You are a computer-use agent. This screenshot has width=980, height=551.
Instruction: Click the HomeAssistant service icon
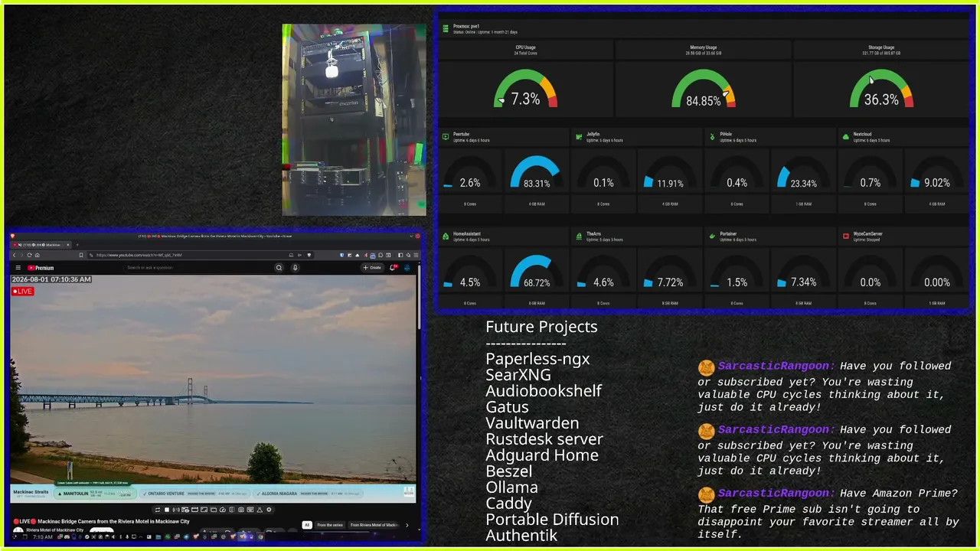[x=446, y=236]
